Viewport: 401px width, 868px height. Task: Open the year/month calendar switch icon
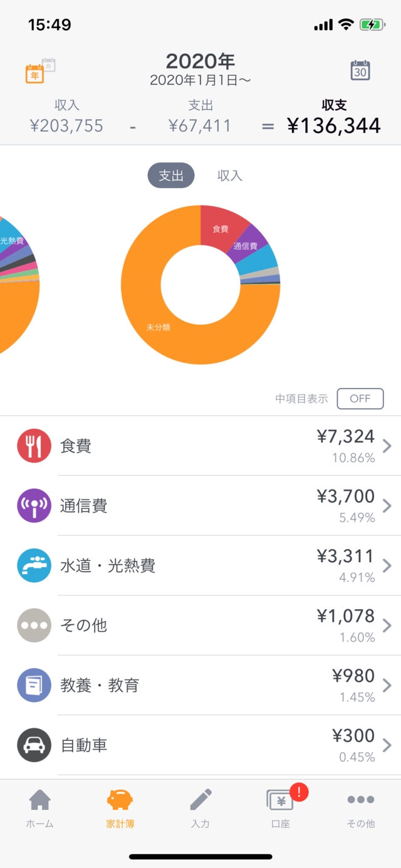coord(40,70)
